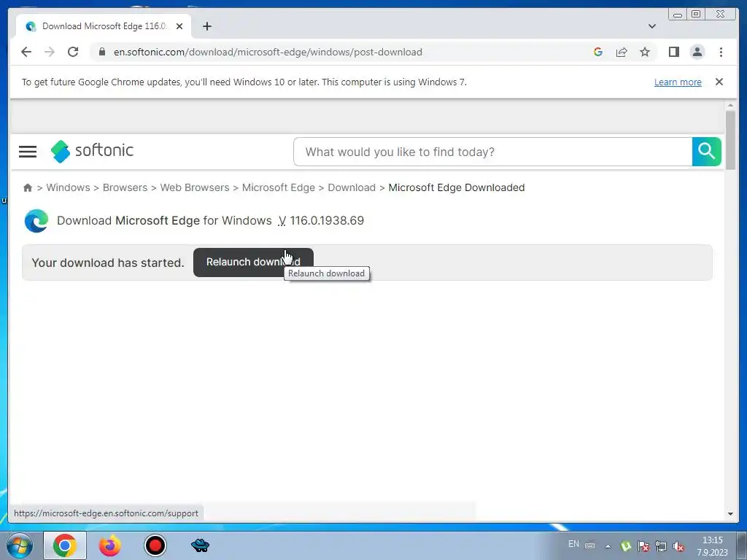This screenshot has height=560, width=747.
Task: Reload the current page
Action: click(x=73, y=52)
